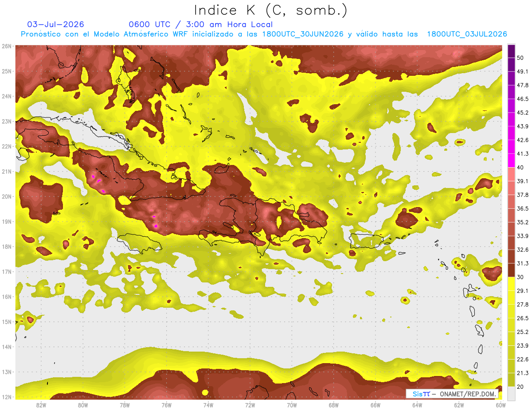Image resolution: width=532 pixels, height=411 pixels.
Task: Click the longitude label "62W"
Action: click(x=459, y=405)
